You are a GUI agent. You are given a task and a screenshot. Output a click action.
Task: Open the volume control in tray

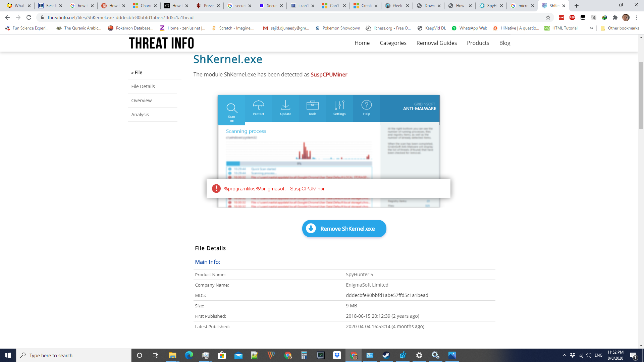589,355
